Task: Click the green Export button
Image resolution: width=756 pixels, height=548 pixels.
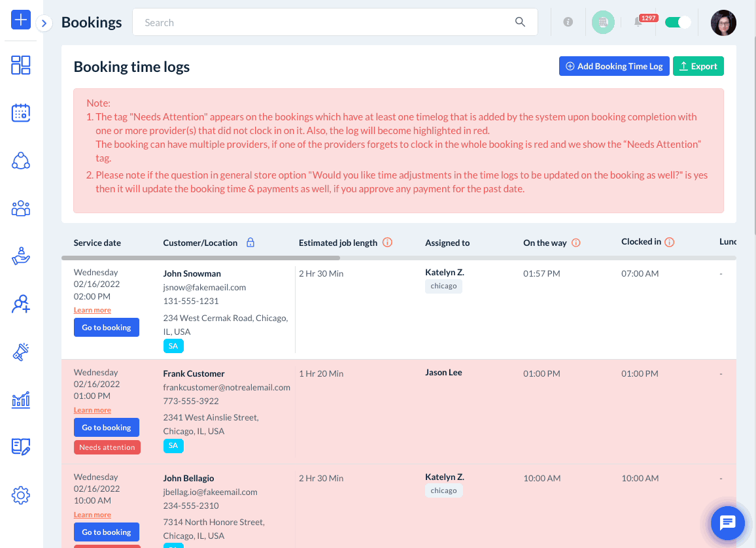Action: (x=698, y=66)
